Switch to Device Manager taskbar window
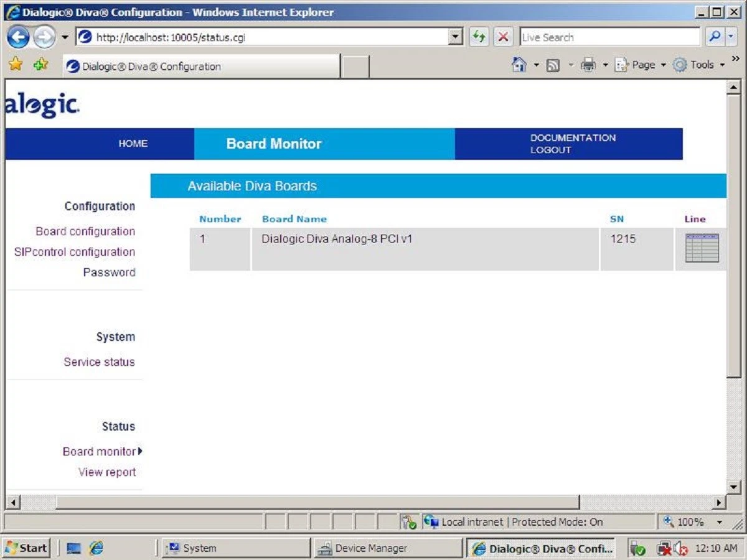 pos(388,548)
